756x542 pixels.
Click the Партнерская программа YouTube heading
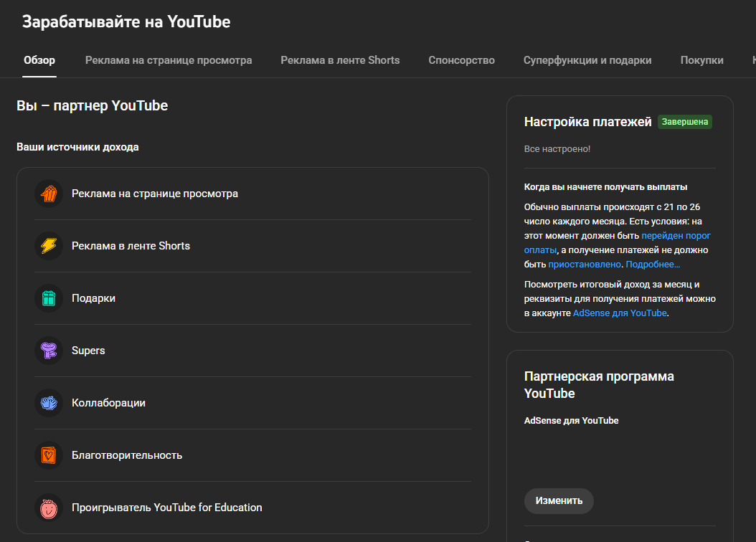(x=599, y=385)
